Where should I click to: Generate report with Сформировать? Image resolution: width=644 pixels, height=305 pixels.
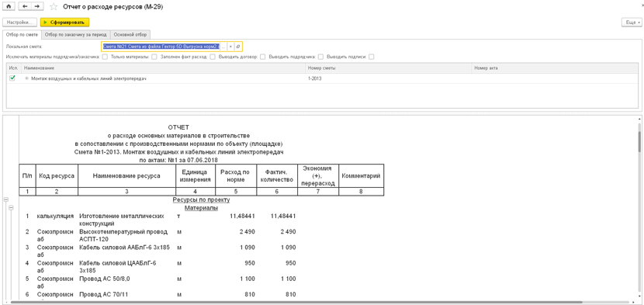point(64,23)
